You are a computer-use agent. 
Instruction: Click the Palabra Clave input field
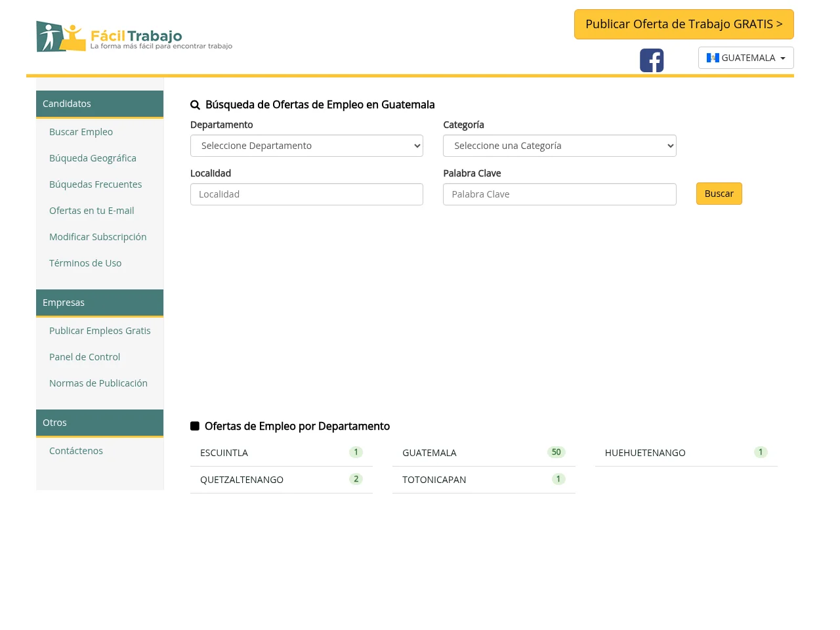click(560, 194)
